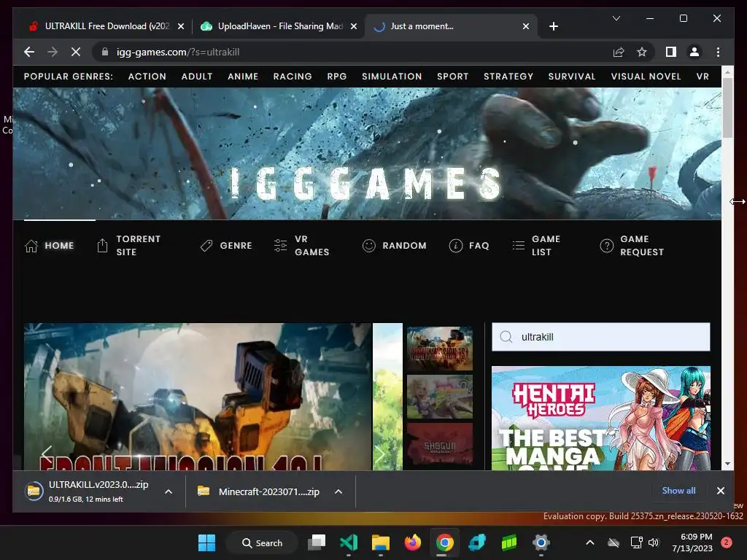Click the ultrakill search field

coord(601,337)
